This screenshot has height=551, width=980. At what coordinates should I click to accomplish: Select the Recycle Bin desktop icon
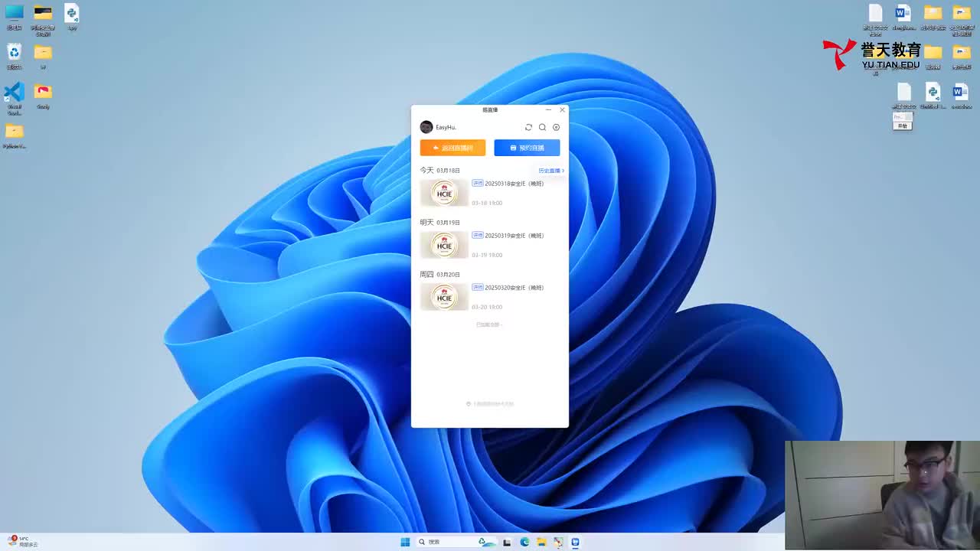pyautogui.click(x=14, y=57)
